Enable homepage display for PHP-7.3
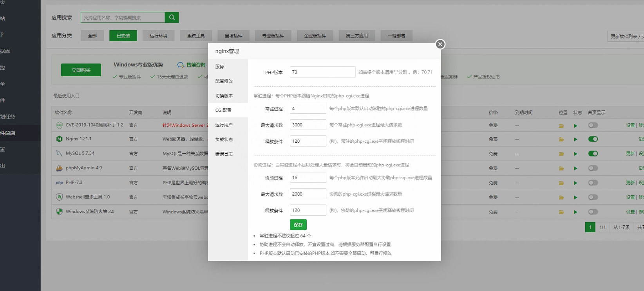 click(593, 183)
